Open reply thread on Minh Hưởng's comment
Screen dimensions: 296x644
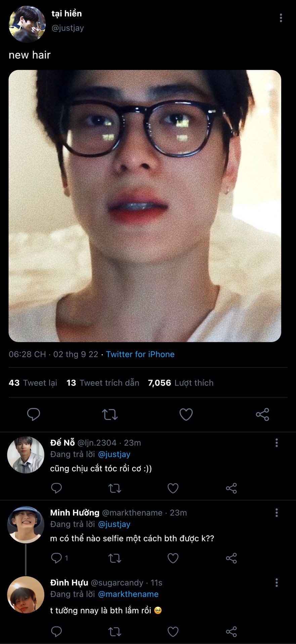tap(56, 558)
